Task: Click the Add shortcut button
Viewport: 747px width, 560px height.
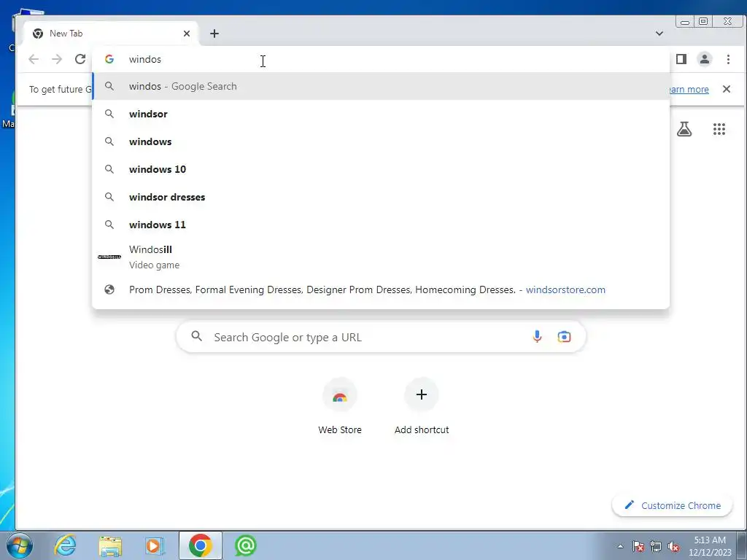Action: (422, 407)
